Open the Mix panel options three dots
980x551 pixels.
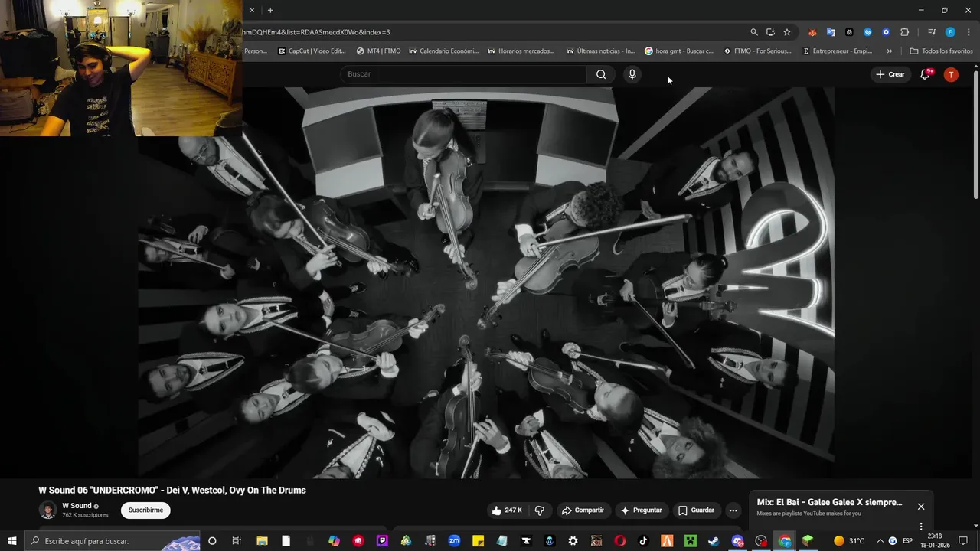point(921,527)
